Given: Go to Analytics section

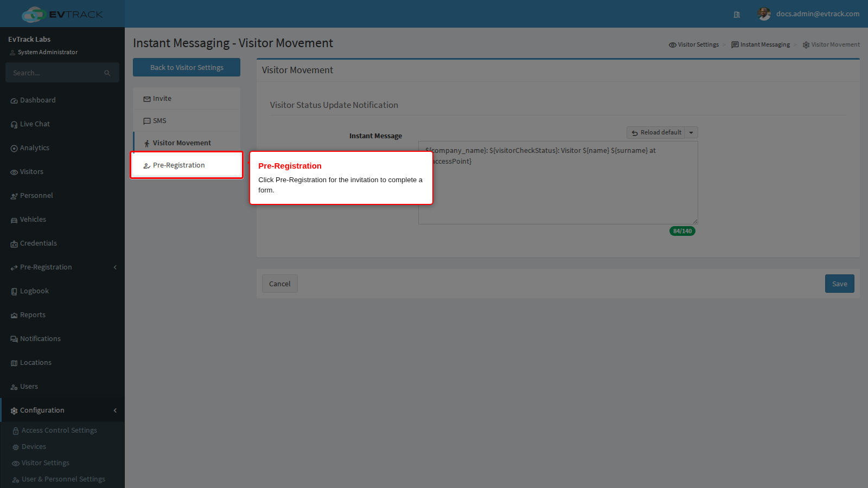Looking at the screenshot, I should pyautogui.click(x=62, y=148).
